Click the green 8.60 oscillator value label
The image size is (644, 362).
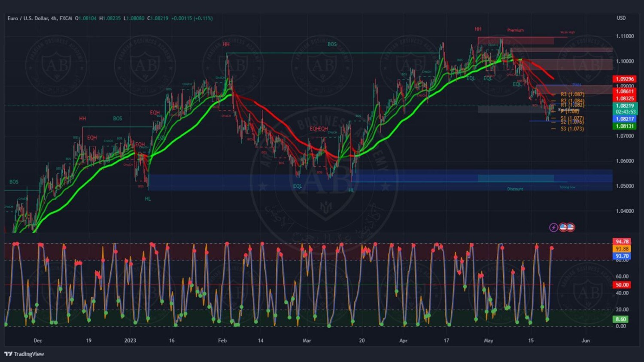(x=620, y=319)
